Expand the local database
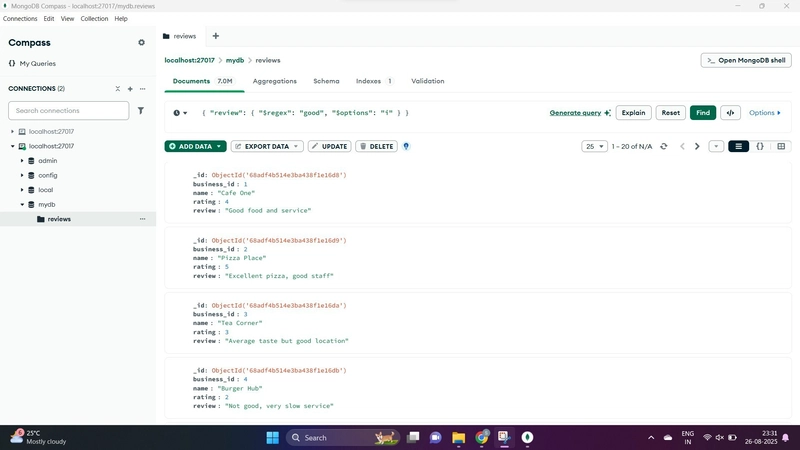Screen dimensions: 800x450 point(22,190)
